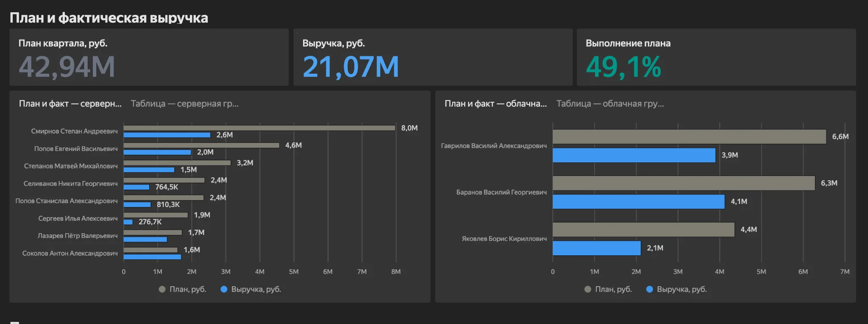Click the name «Селиванов Никита Георгиевич»

click(70, 184)
